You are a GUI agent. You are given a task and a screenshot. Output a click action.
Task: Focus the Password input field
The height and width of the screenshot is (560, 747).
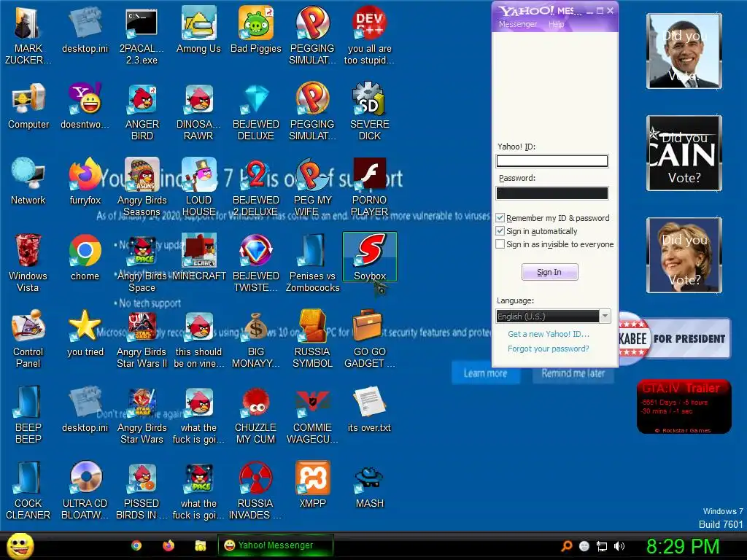pos(552,192)
